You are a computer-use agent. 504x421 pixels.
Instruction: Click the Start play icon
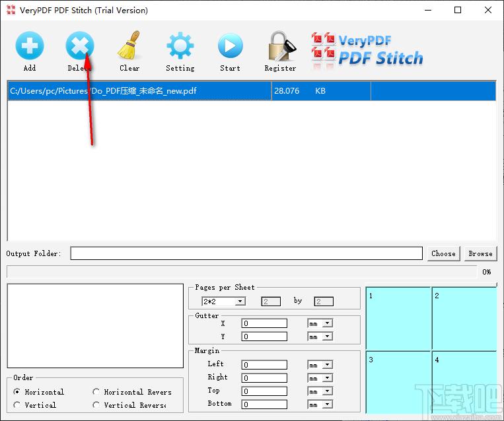230,46
